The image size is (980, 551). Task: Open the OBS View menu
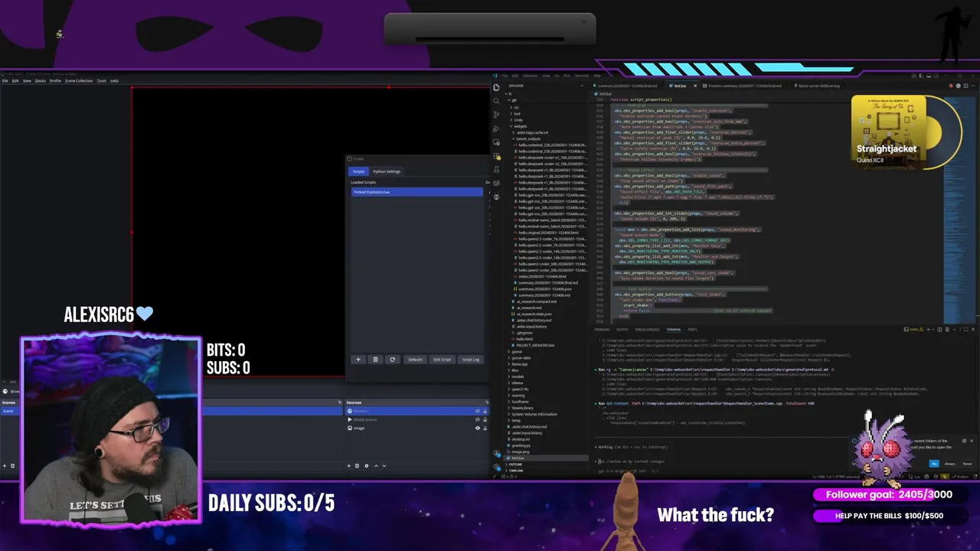click(x=27, y=80)
